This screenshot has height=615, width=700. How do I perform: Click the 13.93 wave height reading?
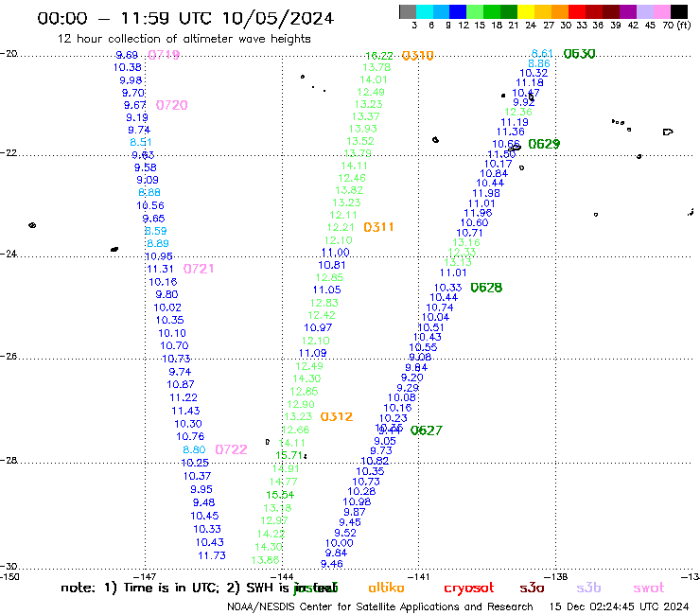point(363,129)
